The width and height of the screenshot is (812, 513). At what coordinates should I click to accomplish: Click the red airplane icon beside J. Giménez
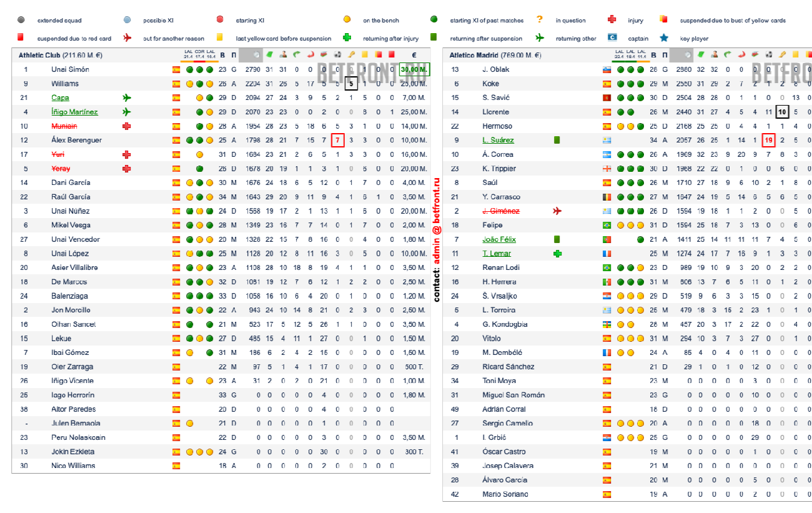point(557,211)
